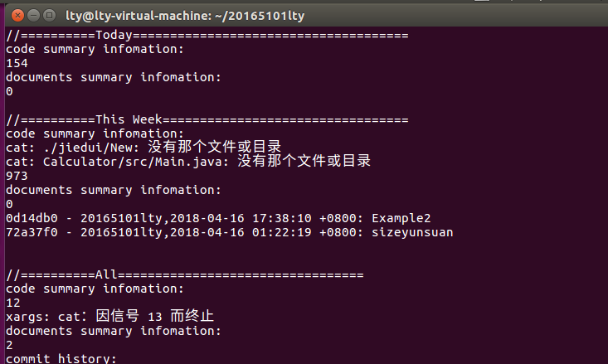The image size is (608, 364).
Task: Click commit hash 72a37f0
Action: 32,232
